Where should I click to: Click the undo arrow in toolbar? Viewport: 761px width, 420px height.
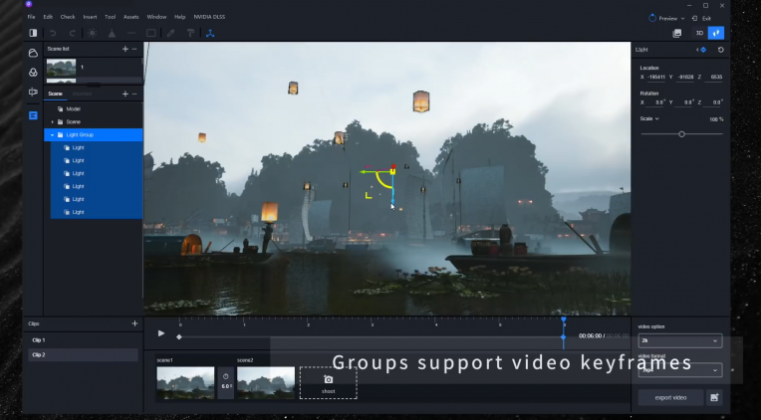tap(52, 33)
